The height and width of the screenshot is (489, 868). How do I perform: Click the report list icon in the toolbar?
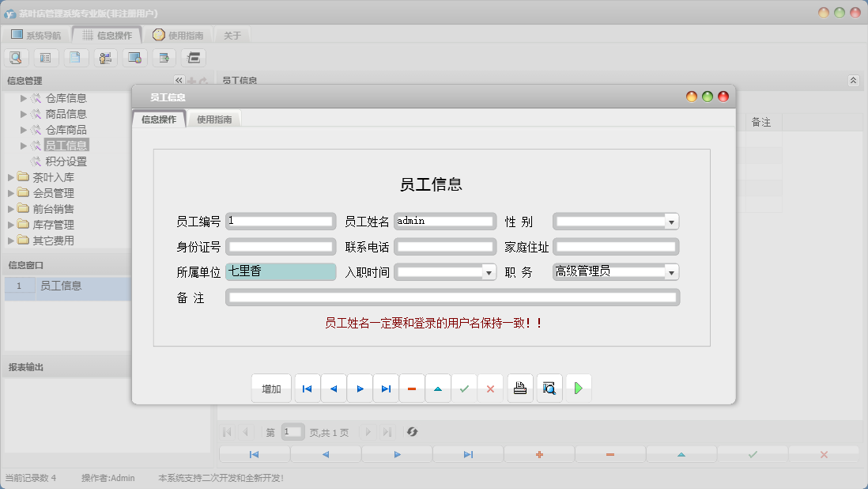tap(45, 57)
